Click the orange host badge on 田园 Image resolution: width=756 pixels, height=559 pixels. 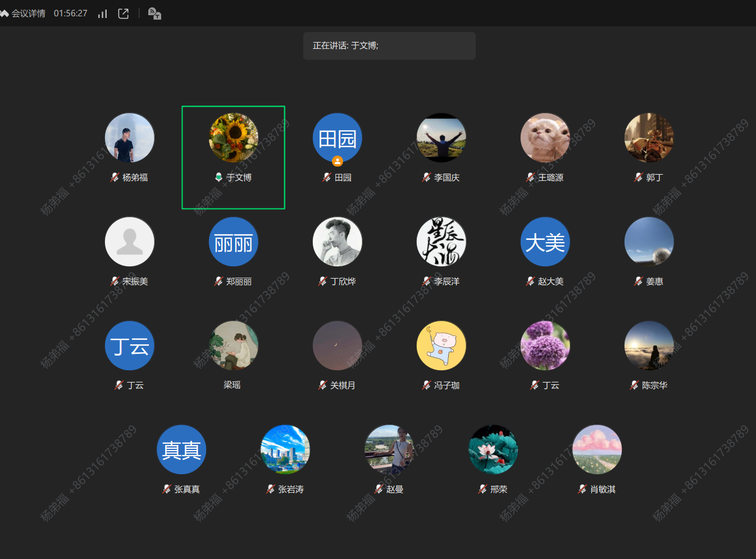(337, 161)
